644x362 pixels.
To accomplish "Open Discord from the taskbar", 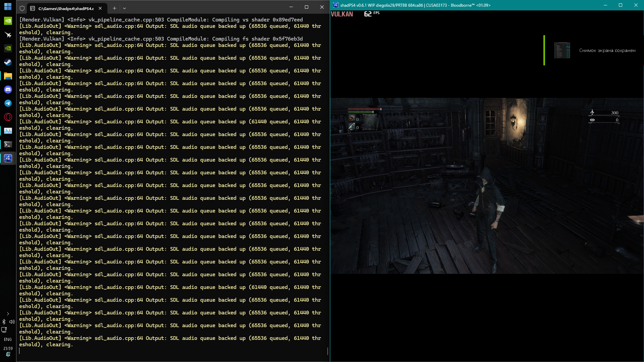I will (x=8, y=89).
